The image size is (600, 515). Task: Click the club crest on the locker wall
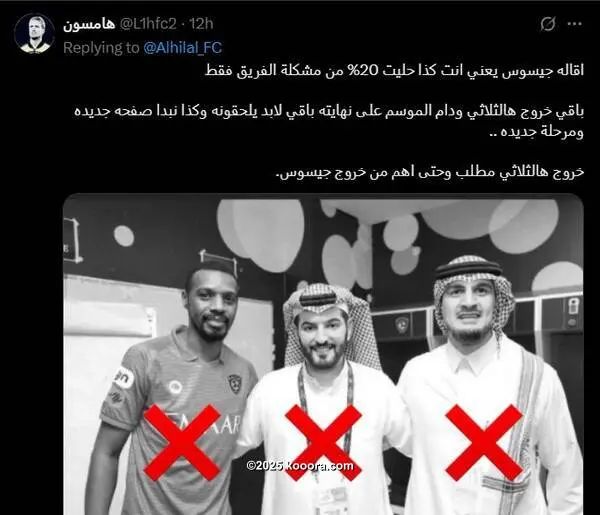[x=402, y=325]
